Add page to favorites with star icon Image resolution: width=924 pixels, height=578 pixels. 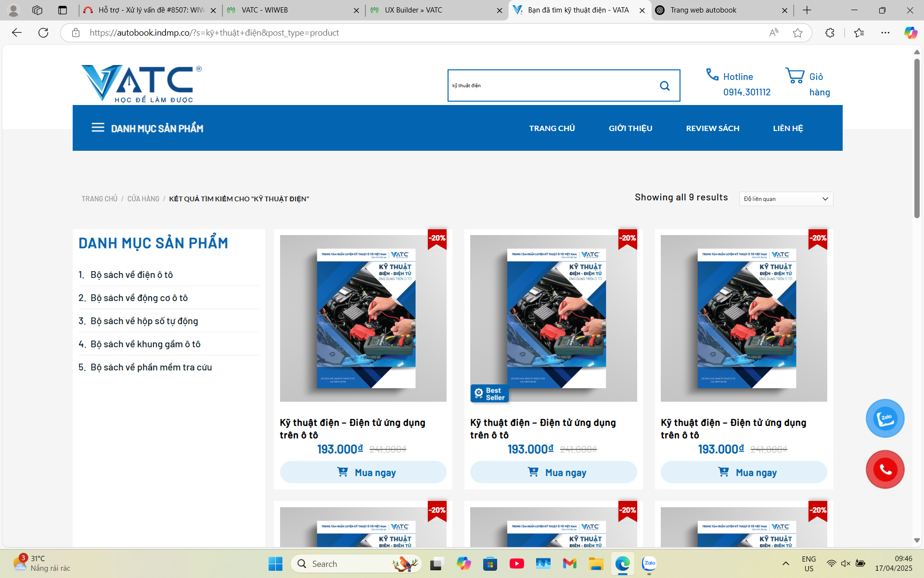tap(797, 33)
